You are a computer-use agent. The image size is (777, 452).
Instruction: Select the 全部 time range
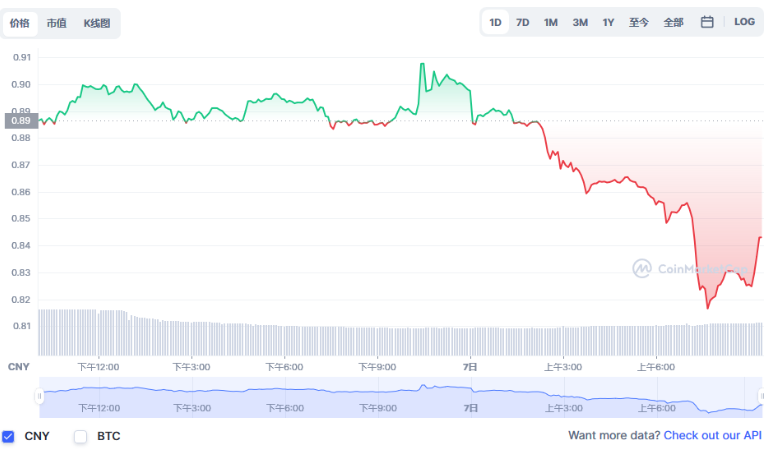click(673, 22)
